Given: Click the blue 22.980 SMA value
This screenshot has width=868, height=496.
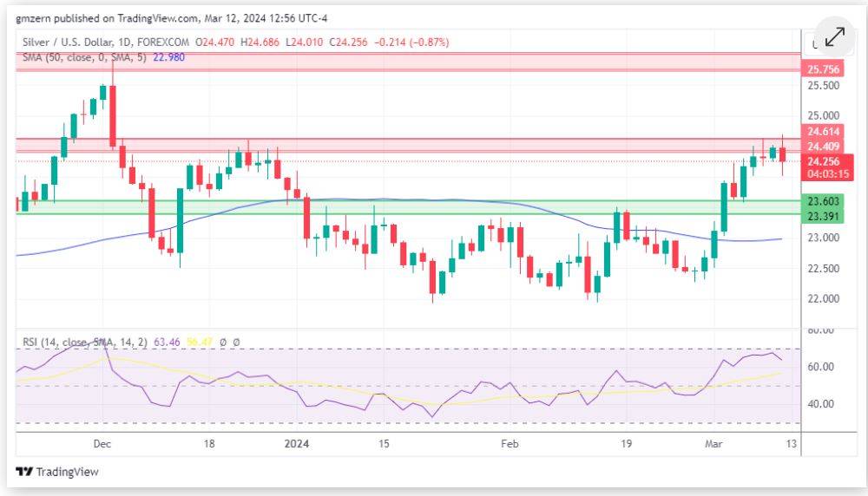Looking at the screenshot, I should click(169, 57).
